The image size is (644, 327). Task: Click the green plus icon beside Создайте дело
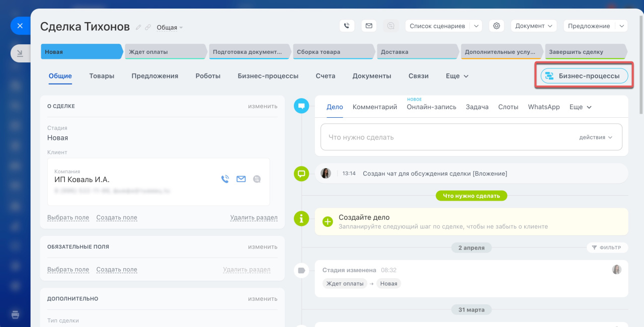(328, 221)
